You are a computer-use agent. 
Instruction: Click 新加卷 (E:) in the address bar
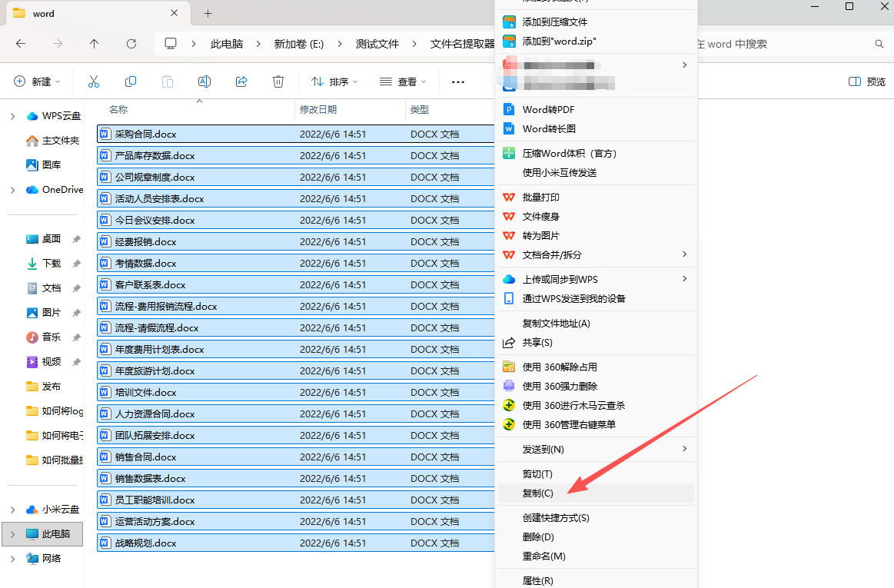click(299, 44)
